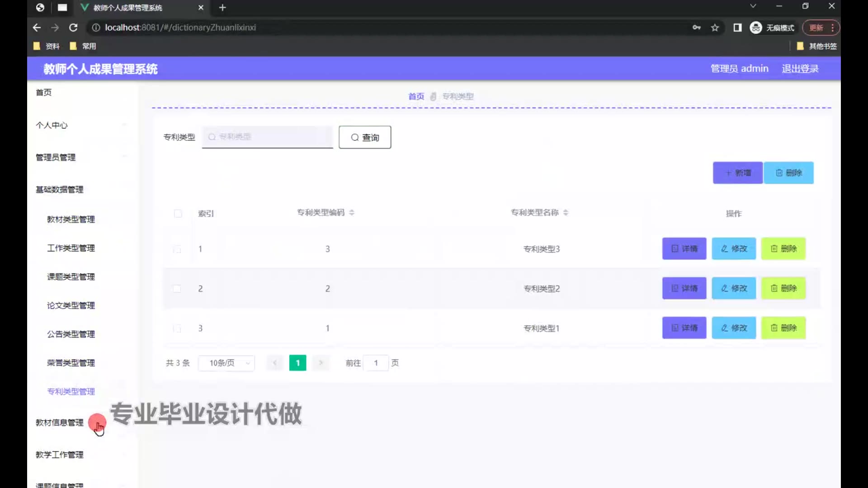Expand the 教材信息管理 sidebar menu

[60, 422]
